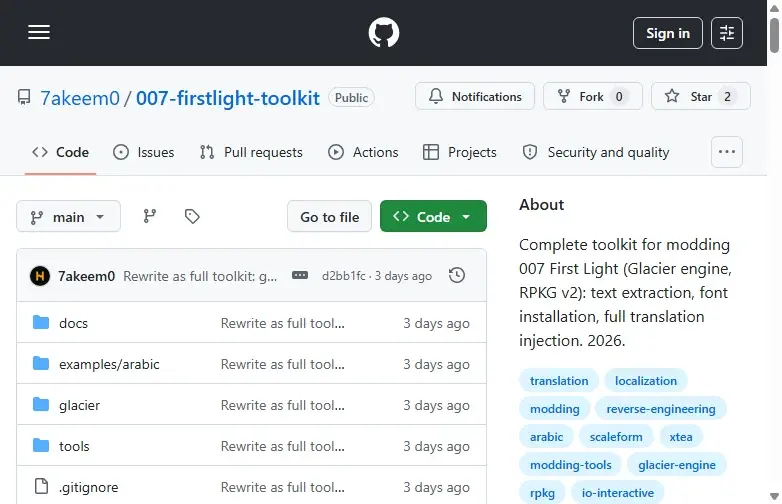
Task: Switch to the Code tab
Action: 60,152
